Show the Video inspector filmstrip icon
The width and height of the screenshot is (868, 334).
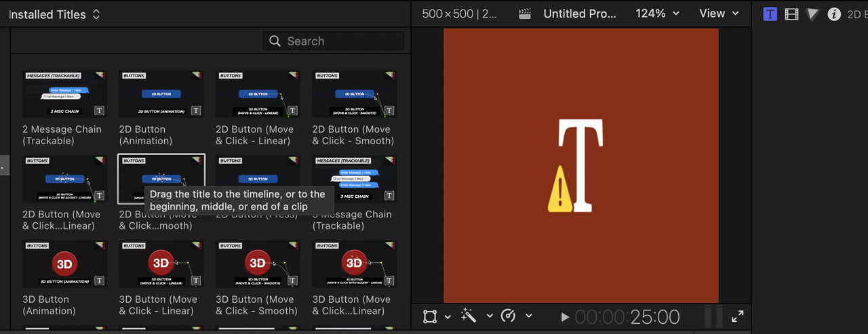(791, 14)
